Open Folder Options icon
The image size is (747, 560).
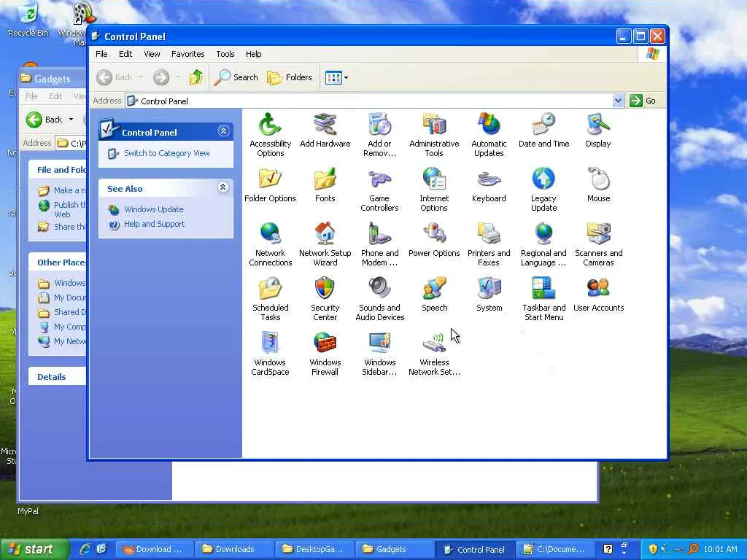[270, 185]
